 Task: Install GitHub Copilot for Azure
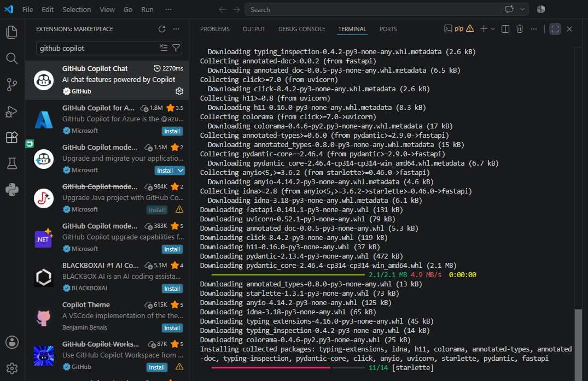click(172, 131)
